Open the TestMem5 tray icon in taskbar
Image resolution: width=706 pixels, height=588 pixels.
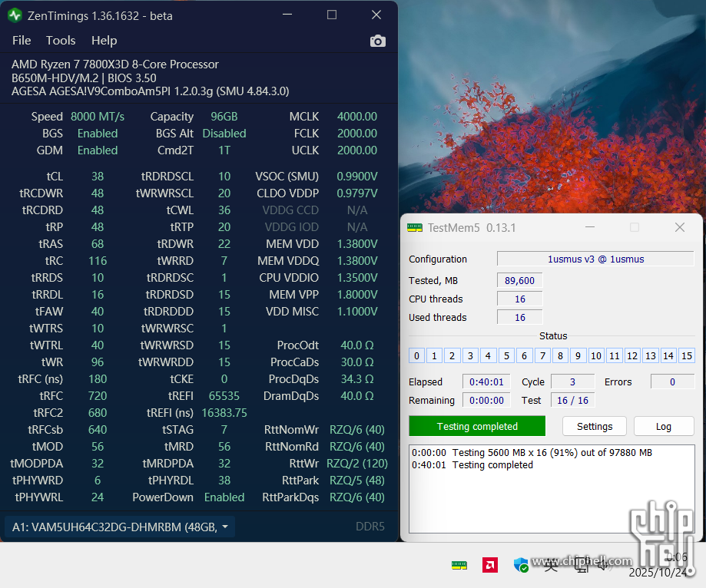[x=459, y=565]
